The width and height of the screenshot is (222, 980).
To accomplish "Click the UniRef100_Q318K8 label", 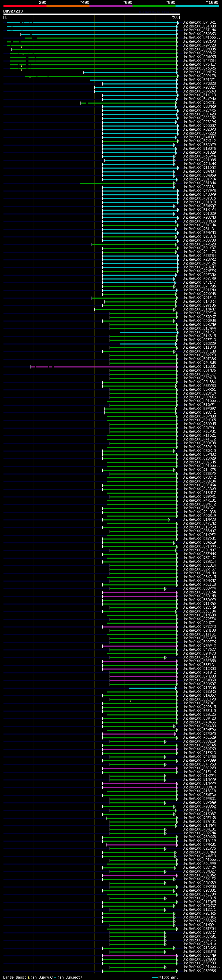I will point(199,202).
